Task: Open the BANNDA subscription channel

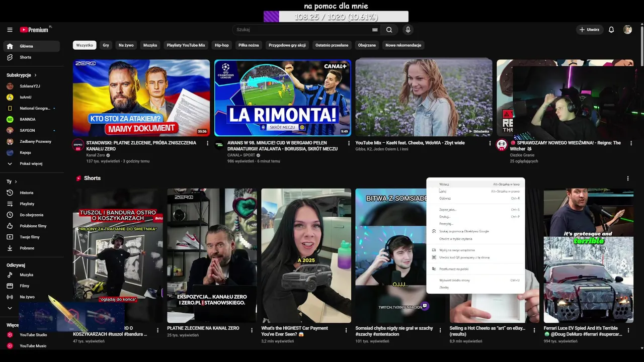Action: pos(31,119)
